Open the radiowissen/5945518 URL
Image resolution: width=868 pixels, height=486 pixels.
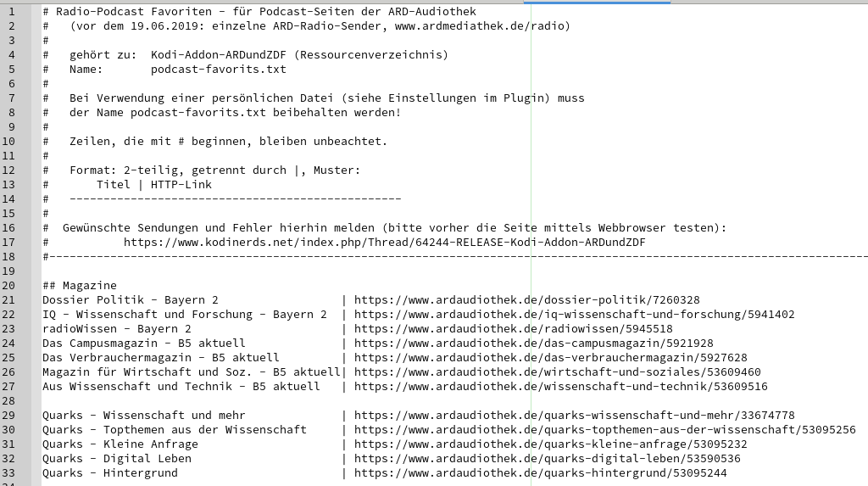click(513, 328)
